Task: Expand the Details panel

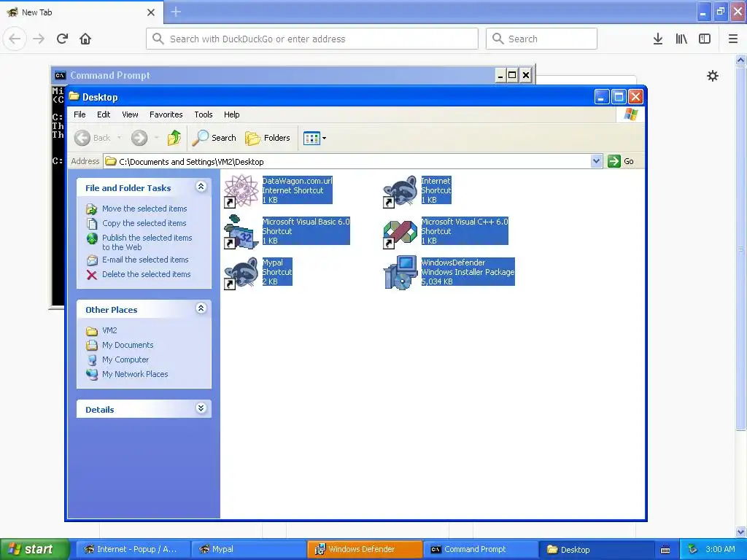Action: coord(201,408)
